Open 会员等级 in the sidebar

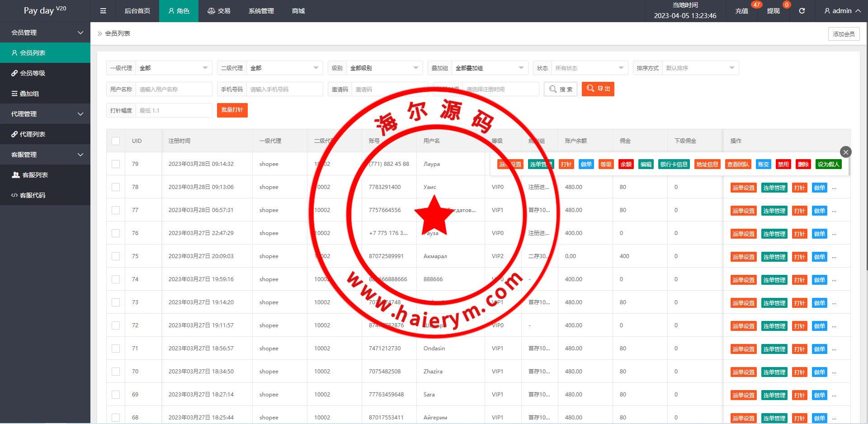pyautogui.click(x=45, y=73)
